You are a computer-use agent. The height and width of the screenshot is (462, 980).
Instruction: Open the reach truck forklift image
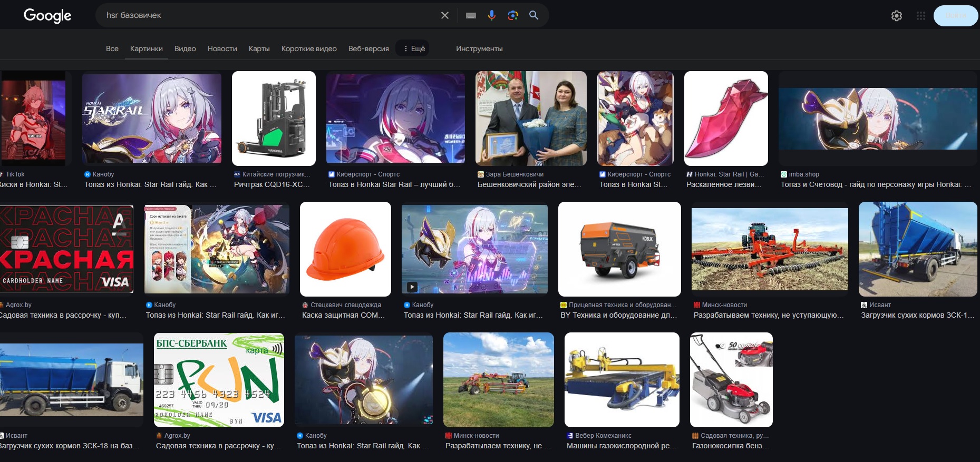274,119
